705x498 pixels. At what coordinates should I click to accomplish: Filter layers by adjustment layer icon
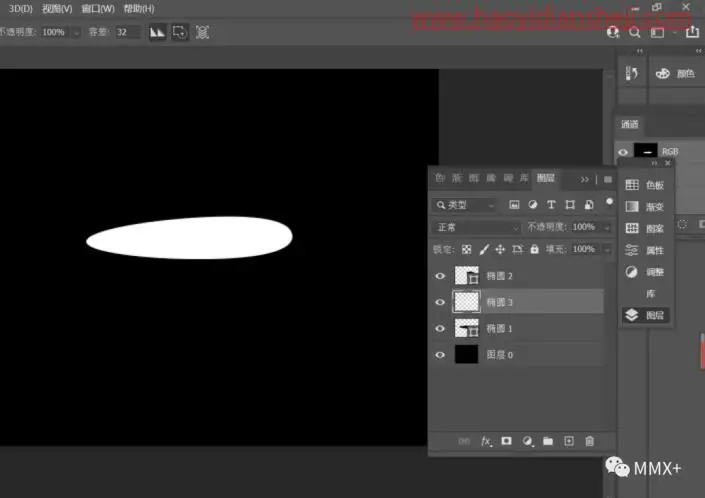click(x=533, y=205)
